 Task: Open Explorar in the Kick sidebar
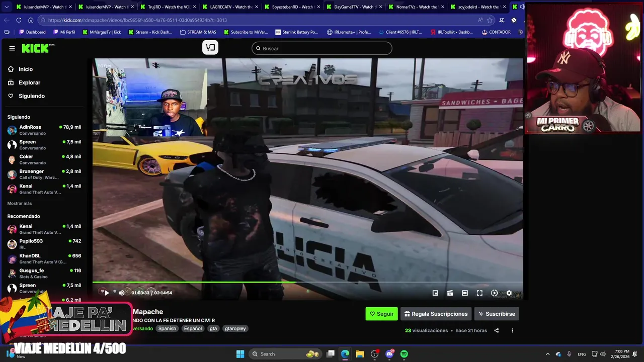[29, 82]
